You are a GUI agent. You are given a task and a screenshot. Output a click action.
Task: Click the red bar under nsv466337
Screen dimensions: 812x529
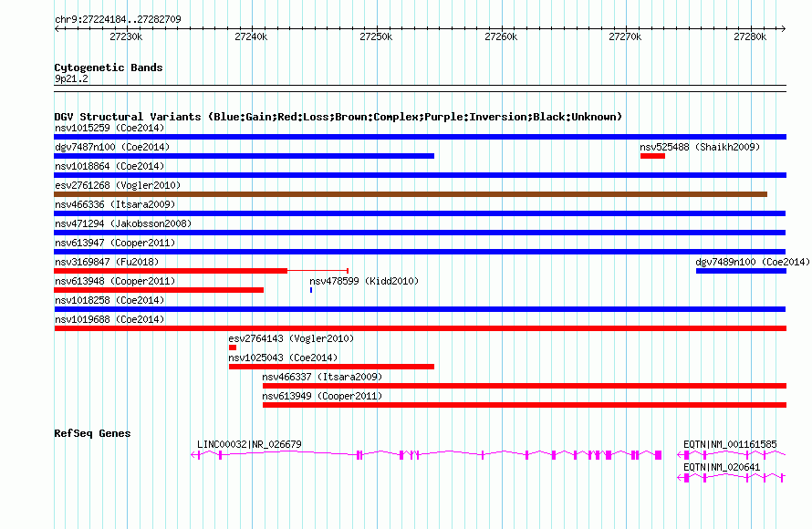coord(525,386)
